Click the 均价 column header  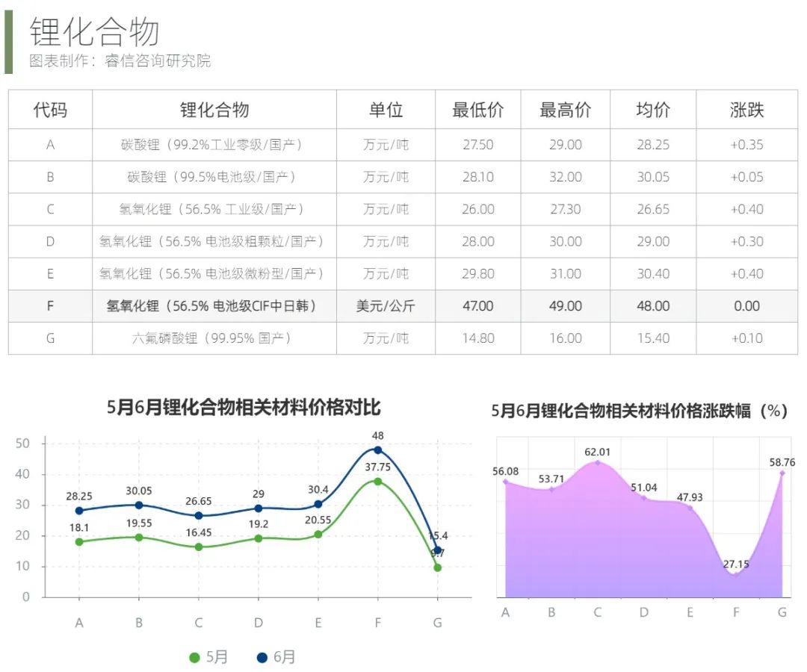(652, 110)
